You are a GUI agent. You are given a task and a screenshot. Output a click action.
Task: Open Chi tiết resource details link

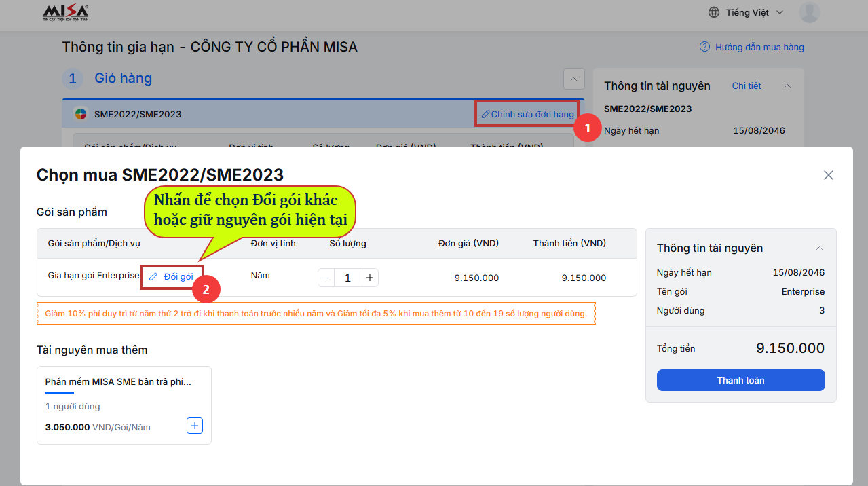click(747, 86)
